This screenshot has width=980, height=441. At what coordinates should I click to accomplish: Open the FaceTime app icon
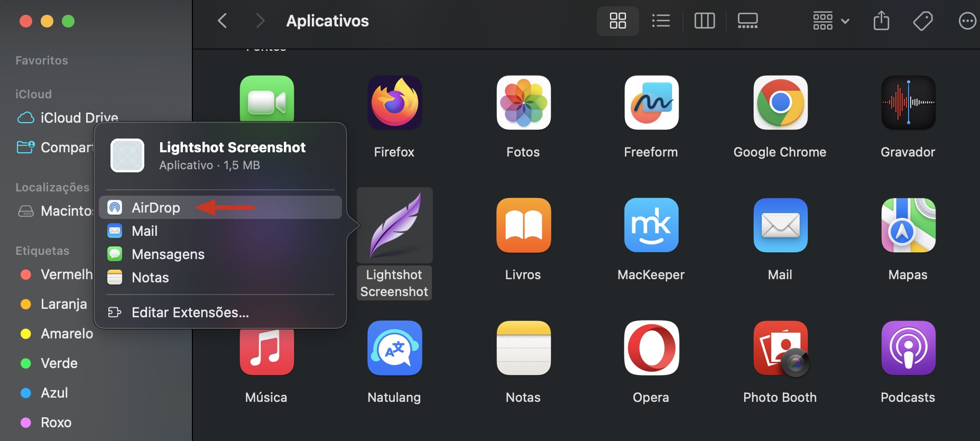click(x=267, y=99)
